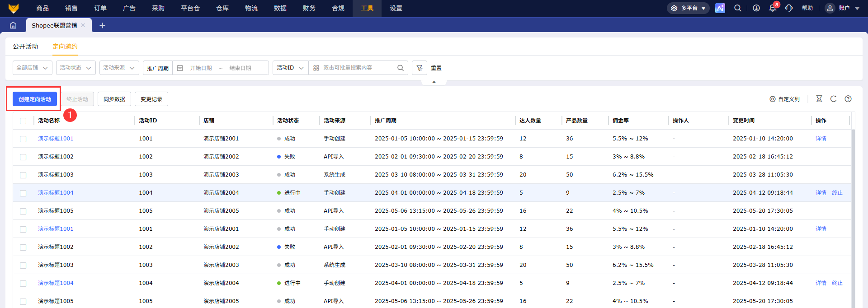Open 财务 menu
868x308 pixels.
point(309,8)
